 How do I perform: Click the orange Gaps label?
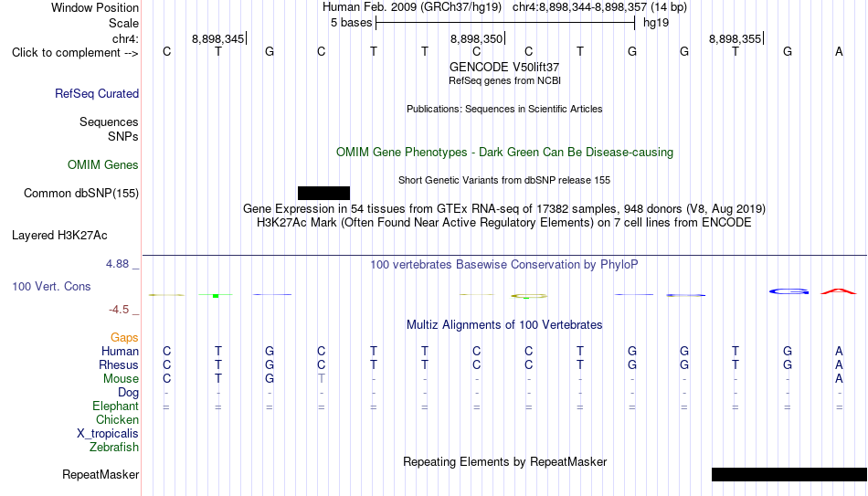pyautogui.click(x=124, y=337)
